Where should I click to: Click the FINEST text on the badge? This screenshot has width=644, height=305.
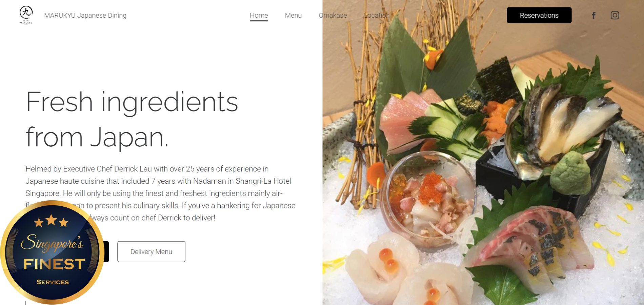point(54,264)
